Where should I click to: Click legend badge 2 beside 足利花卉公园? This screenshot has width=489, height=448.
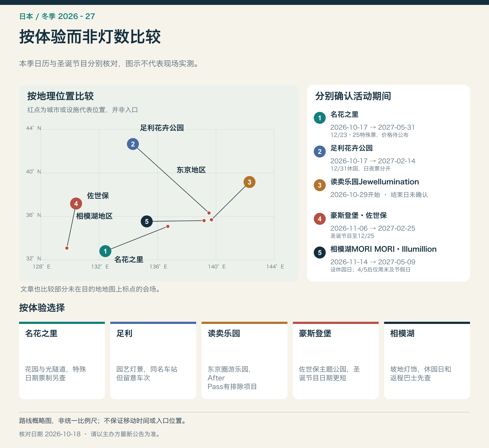(320, 152)
